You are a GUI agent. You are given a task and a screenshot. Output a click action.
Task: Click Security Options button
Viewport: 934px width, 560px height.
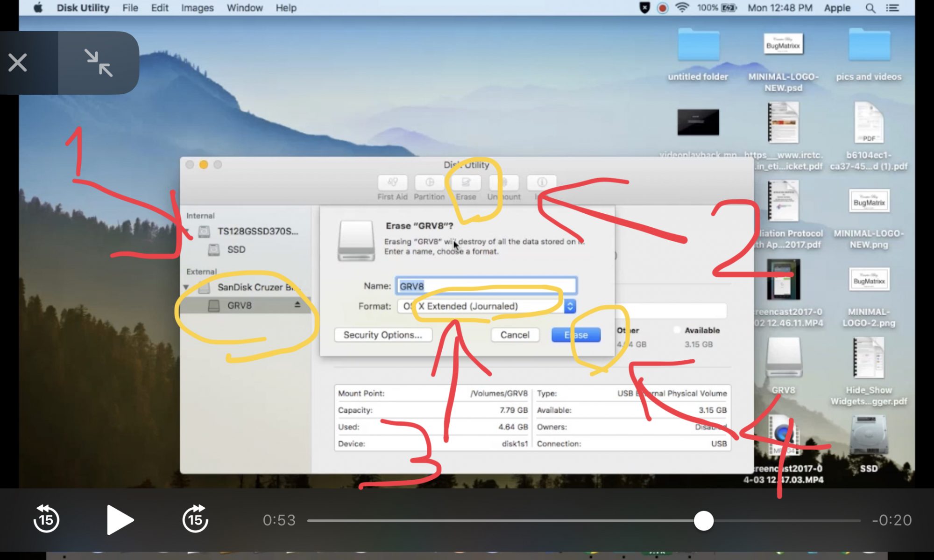tap(383, 335)
